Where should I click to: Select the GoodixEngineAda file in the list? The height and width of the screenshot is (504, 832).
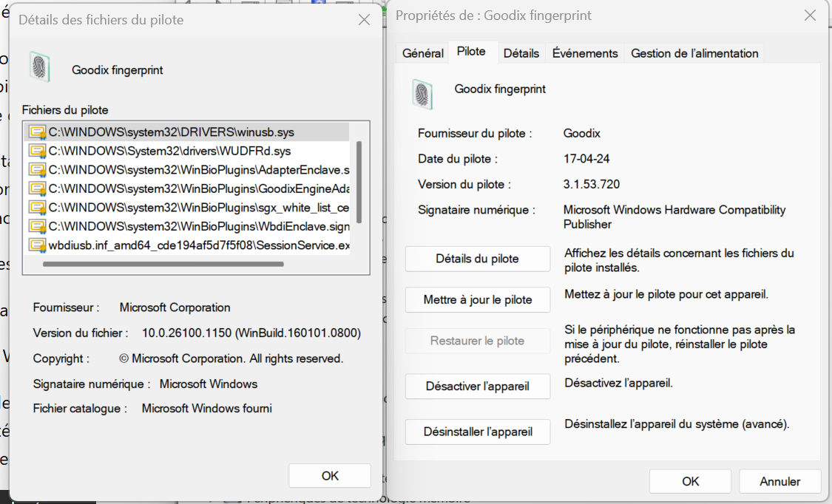187,188
